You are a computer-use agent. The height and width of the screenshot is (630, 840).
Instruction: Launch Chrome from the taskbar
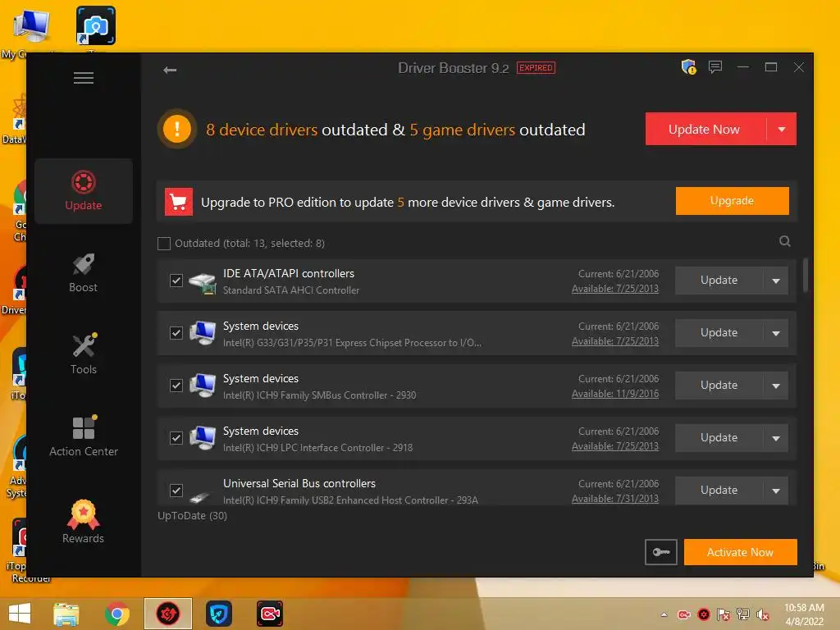click(116, 614)
